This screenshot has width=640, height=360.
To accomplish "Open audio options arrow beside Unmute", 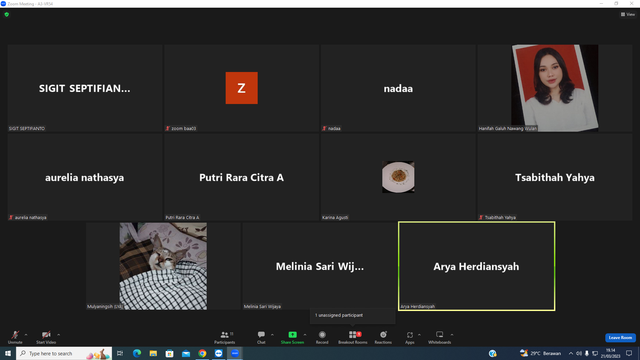I will 26,335.
